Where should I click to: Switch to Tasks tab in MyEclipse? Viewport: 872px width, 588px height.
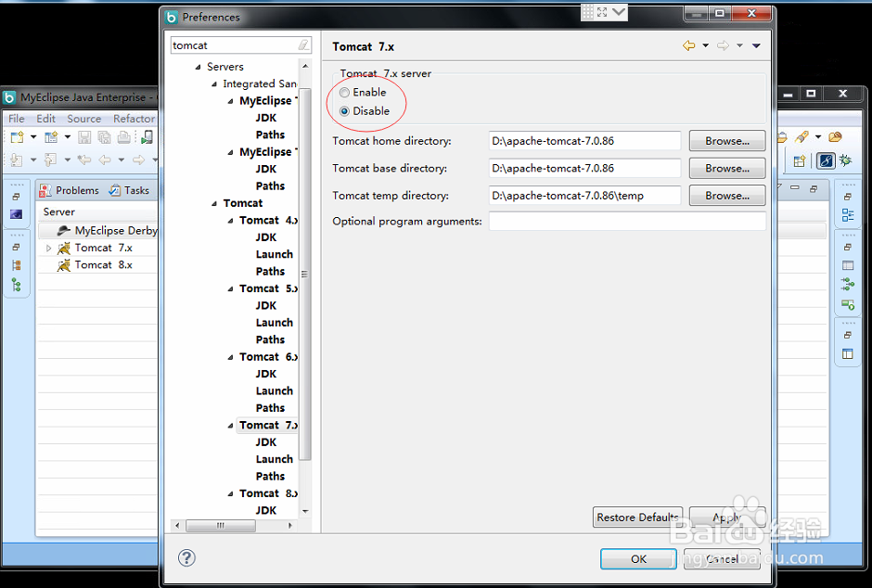pos(130,191)
